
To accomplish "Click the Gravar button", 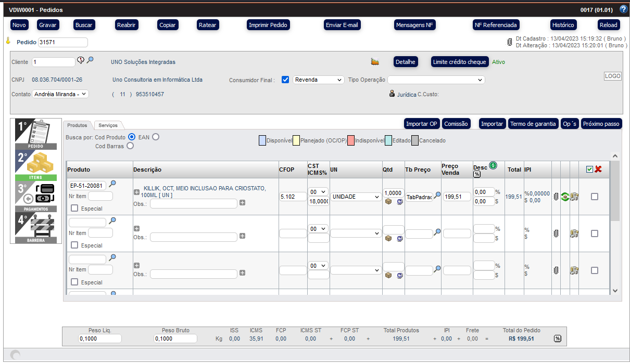I will pyautogui.click(x=48, y=25).
